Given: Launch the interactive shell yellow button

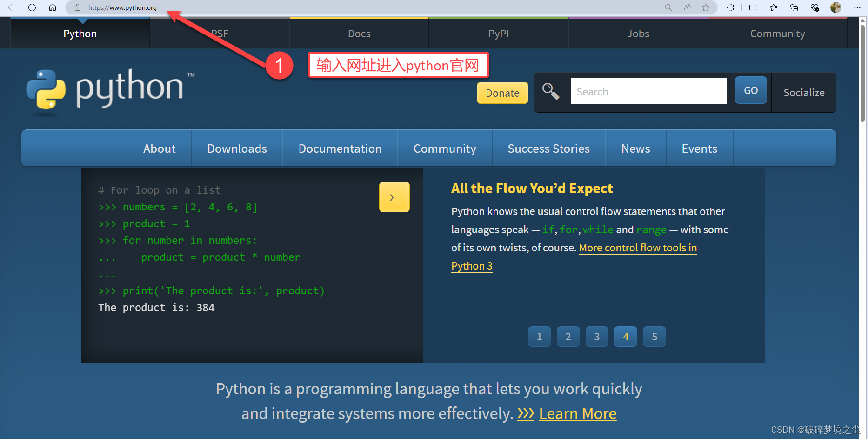Looking at the screenshot, I should tap(394, 197).
